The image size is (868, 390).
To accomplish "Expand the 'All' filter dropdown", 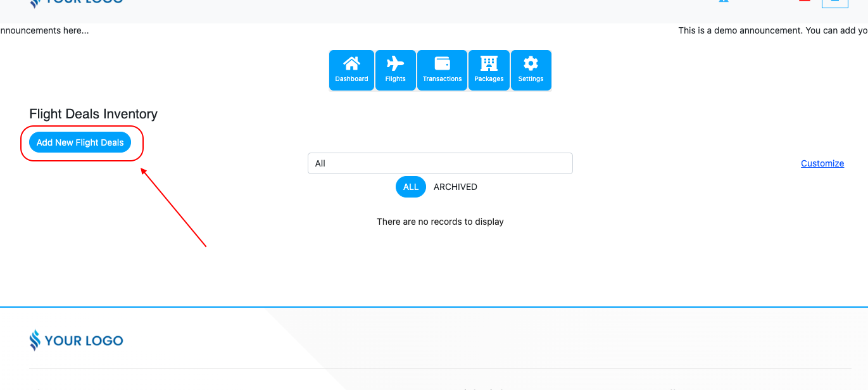I will [440, 163].
